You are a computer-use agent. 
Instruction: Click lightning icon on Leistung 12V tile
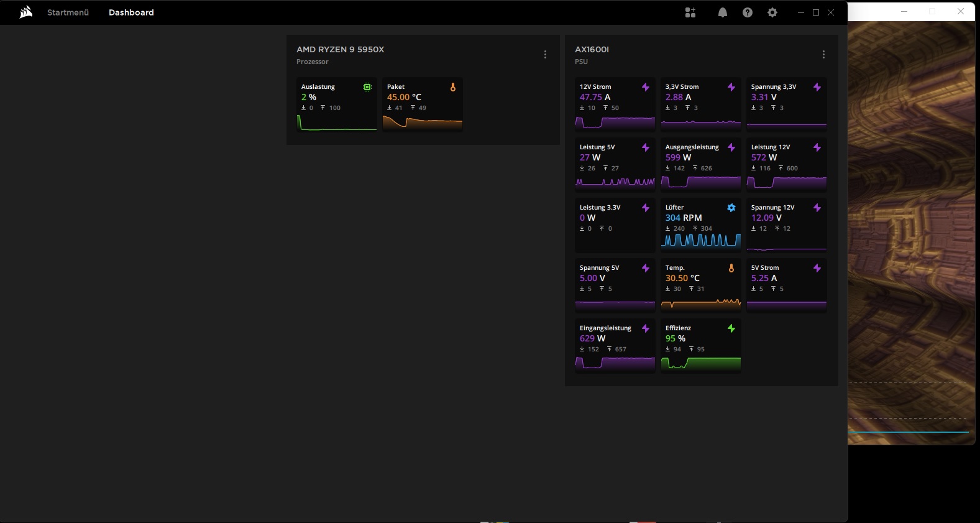point(817,147)
